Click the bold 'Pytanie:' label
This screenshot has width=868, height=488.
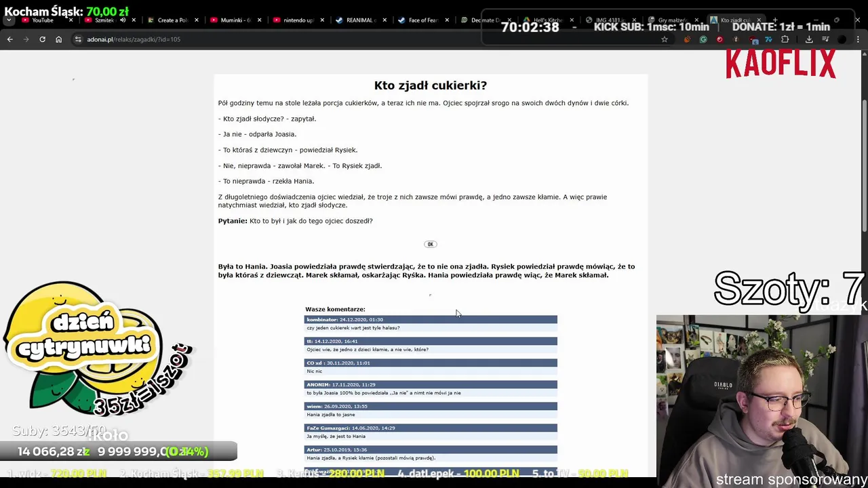[x=233, y=221]
